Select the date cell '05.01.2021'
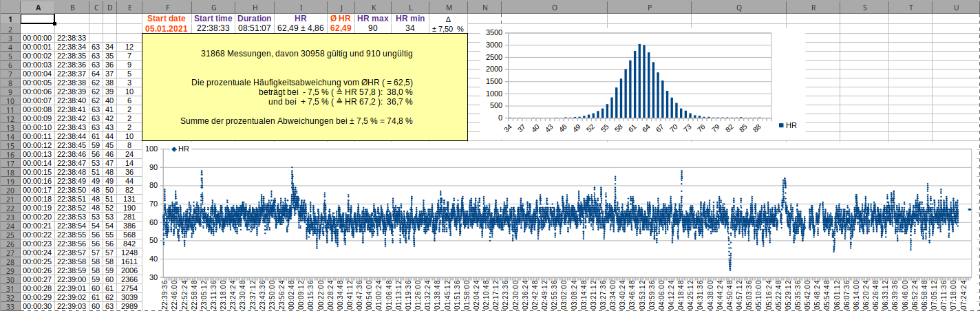The image size is (980, 311). coord(167,29)
